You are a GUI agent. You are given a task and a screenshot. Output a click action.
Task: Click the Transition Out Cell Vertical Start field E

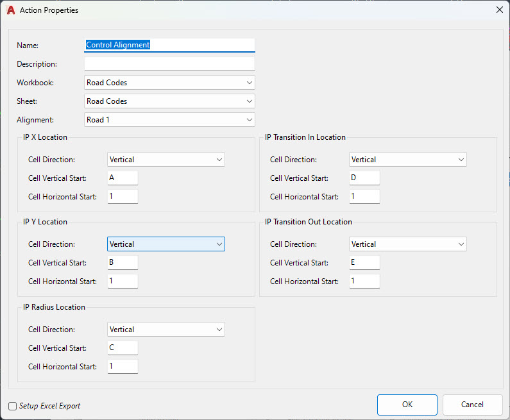(364, 263)
